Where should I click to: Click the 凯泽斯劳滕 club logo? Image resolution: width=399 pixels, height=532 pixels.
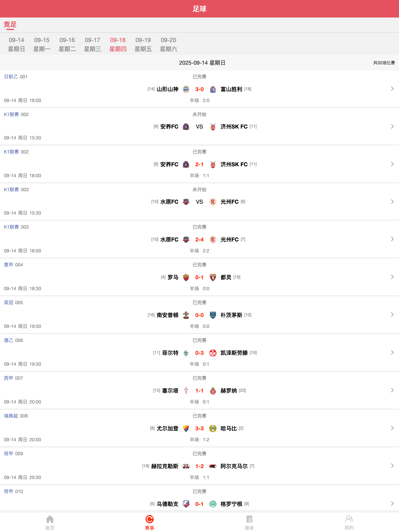point(213,353)
